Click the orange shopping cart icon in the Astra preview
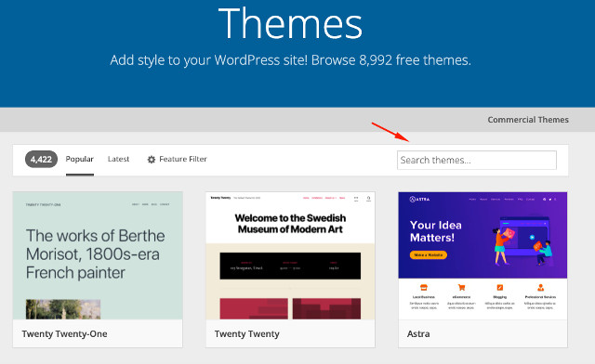 tap(461, 288)
